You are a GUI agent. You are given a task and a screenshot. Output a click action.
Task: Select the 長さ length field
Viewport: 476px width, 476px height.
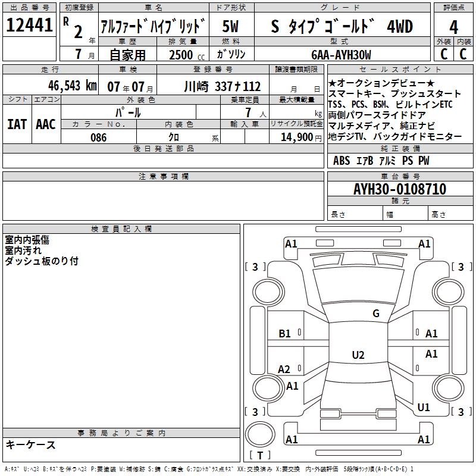355,214
